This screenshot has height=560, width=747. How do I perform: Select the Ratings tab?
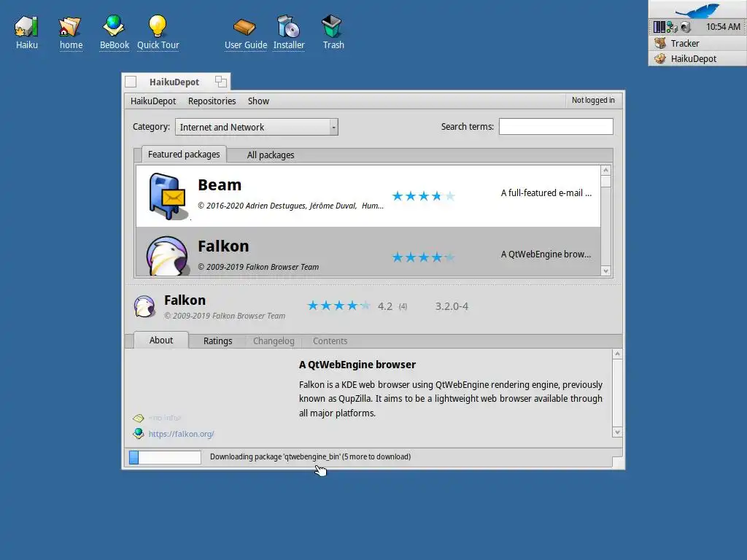tap(217, 341)
